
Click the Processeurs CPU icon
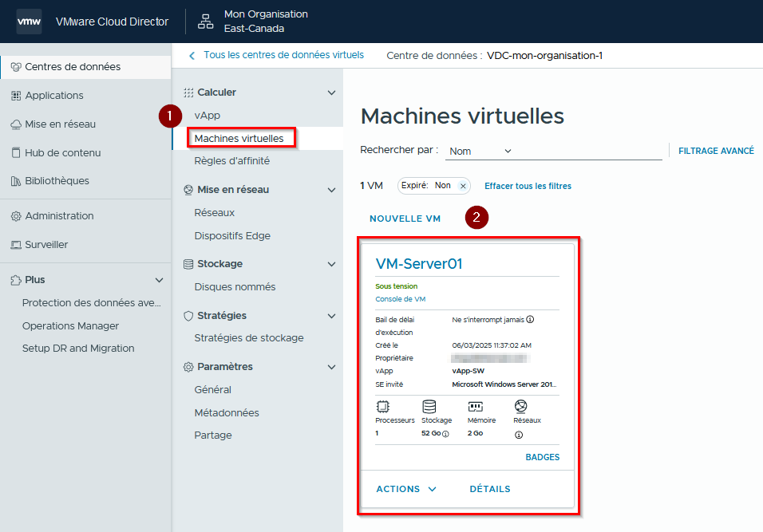pos(383,406)
